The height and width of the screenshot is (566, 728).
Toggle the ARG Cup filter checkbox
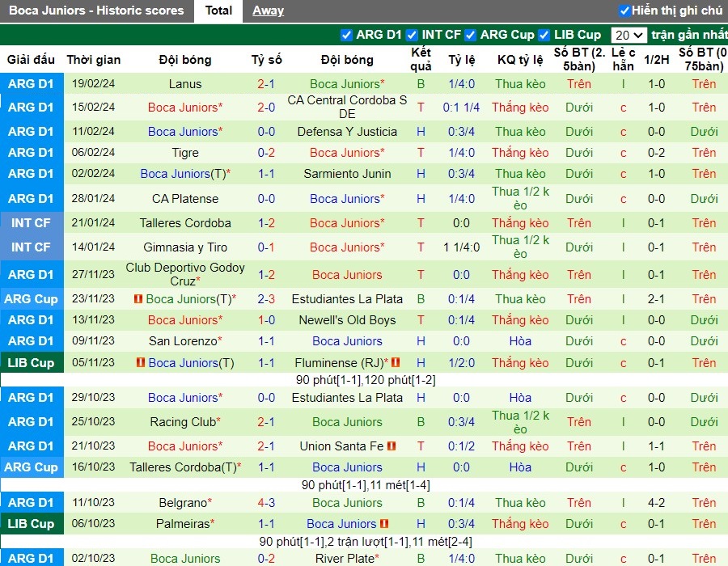(x=470, y=35)
